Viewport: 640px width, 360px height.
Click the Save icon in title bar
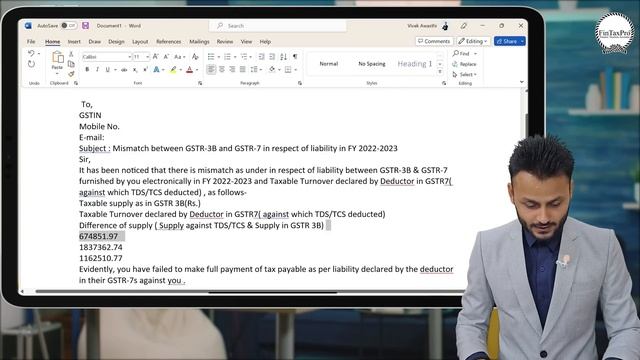(x=85, y=26)
